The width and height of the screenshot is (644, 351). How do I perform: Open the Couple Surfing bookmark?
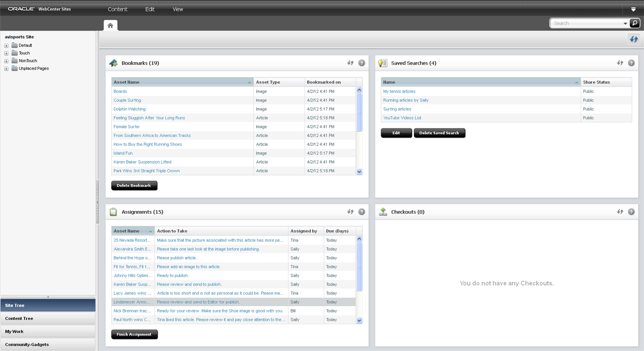tap(127, 100)
